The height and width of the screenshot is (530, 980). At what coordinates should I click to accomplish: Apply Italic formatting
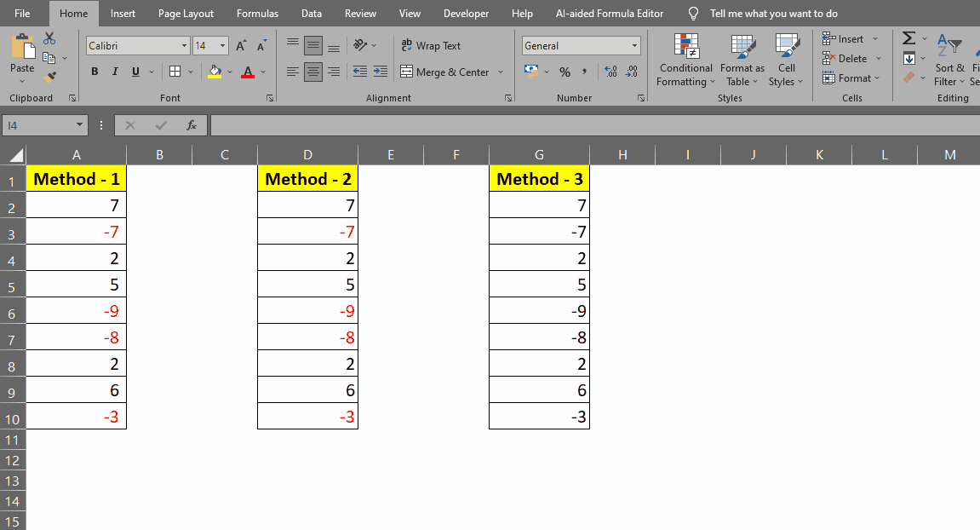click(x=114, y=72)
